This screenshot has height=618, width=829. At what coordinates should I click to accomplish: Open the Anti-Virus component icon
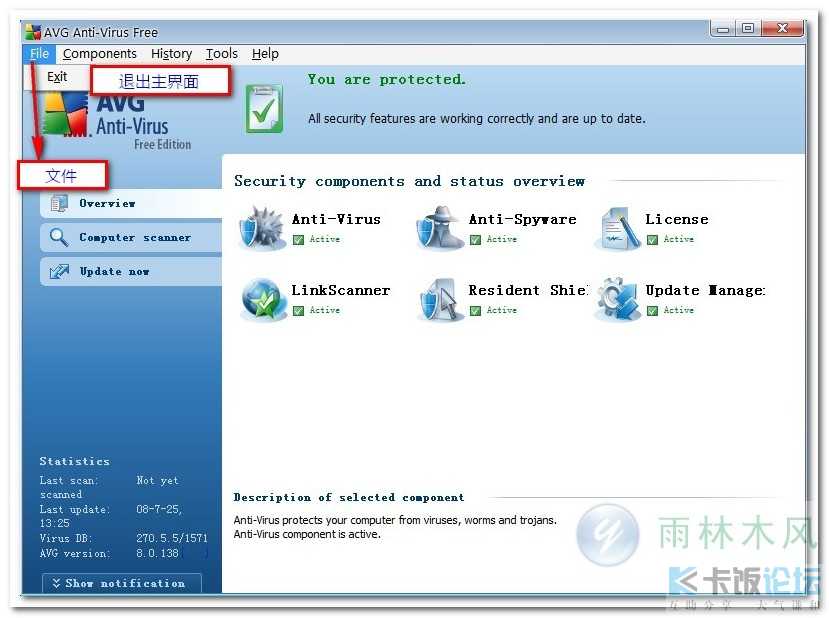pos(262,228)
